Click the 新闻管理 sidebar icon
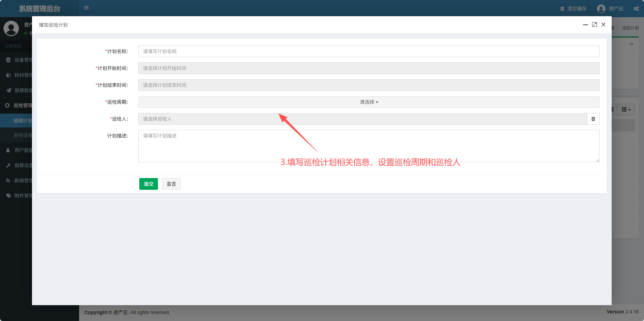This screenshot has width=644, height=321. click(x=8, y=180)
